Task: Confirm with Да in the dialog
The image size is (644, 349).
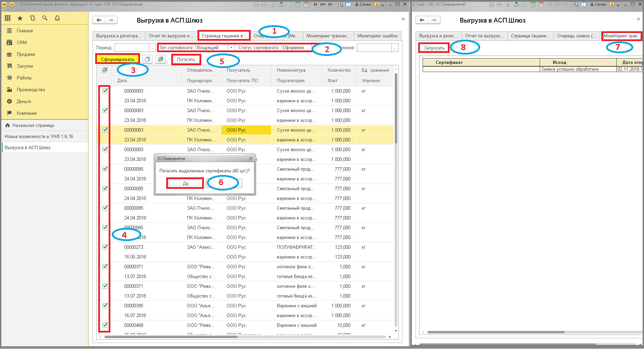Action: click(x=185, y=183)
